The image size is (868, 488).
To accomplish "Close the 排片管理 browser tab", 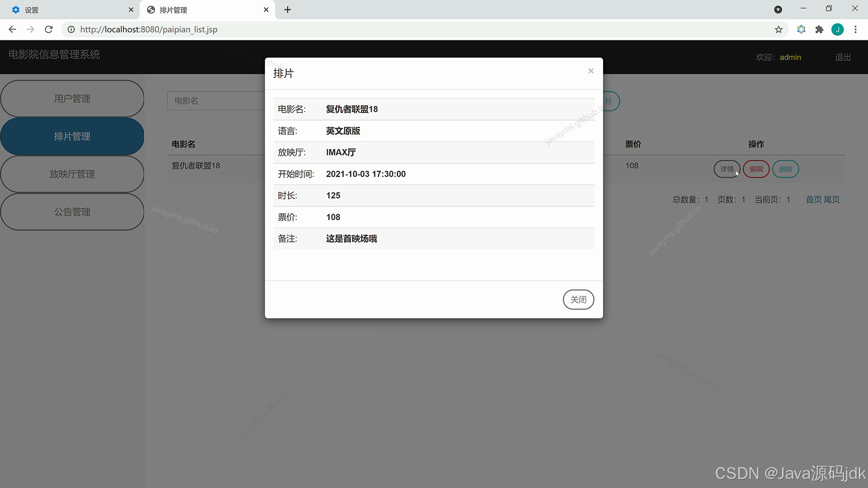I will coord(266,9).
